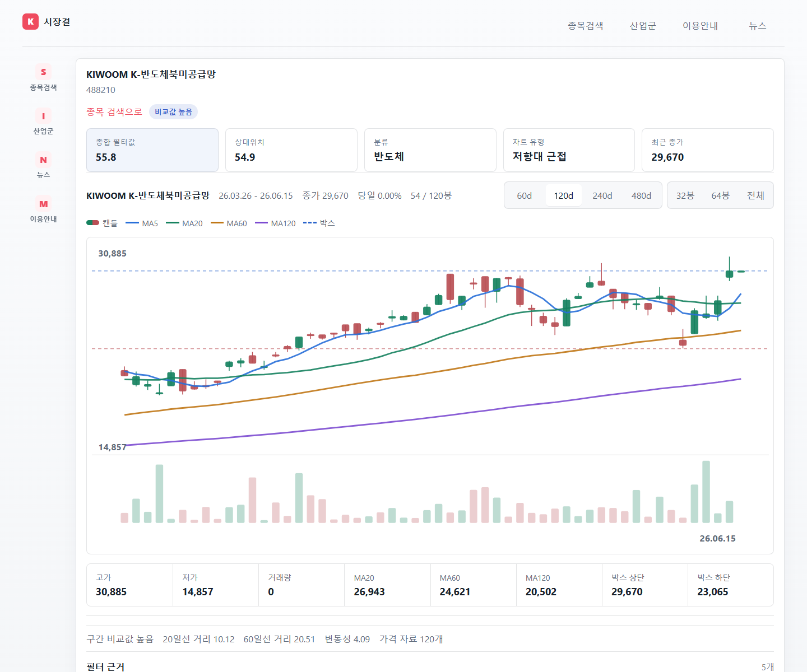This screenshot has width=807, height=672.
Task: Select the 종합 필터값 55.8 card
Action: pyautogui.click(x=152, y=150)
